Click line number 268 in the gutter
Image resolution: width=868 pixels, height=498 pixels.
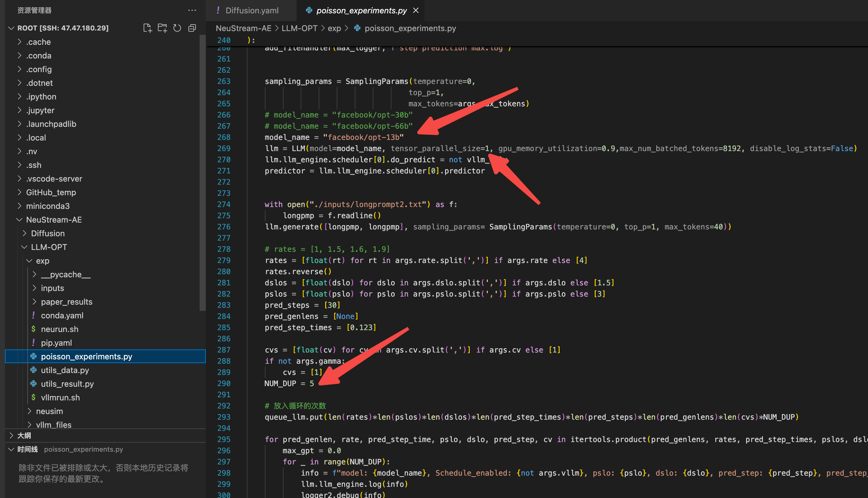pos(224,137)
